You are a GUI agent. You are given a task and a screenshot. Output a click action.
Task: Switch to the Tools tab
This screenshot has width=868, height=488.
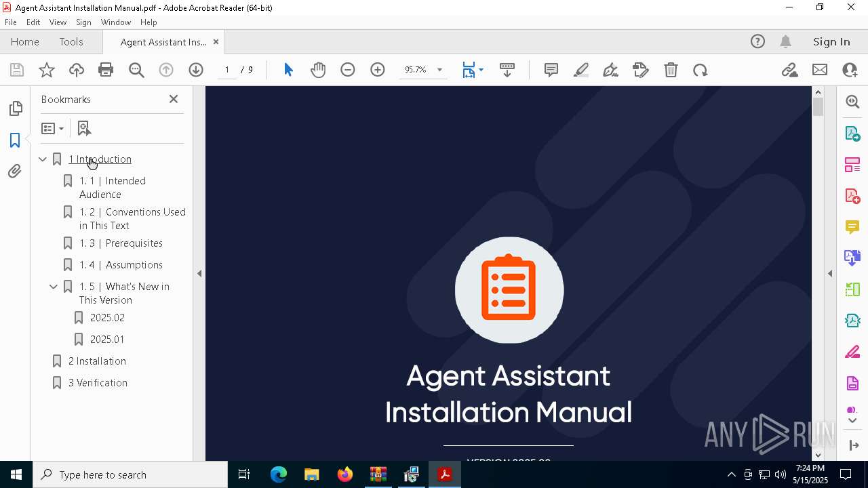(71, 42)
